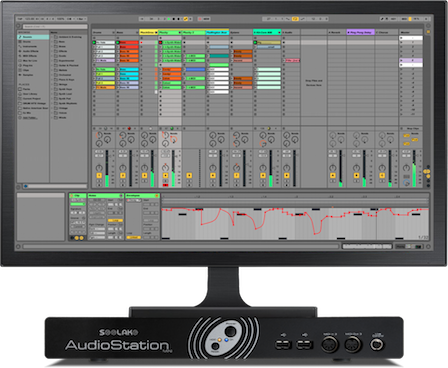Expand the first folder in browser list
Viewport: 448px width, 368px height.
52,37
